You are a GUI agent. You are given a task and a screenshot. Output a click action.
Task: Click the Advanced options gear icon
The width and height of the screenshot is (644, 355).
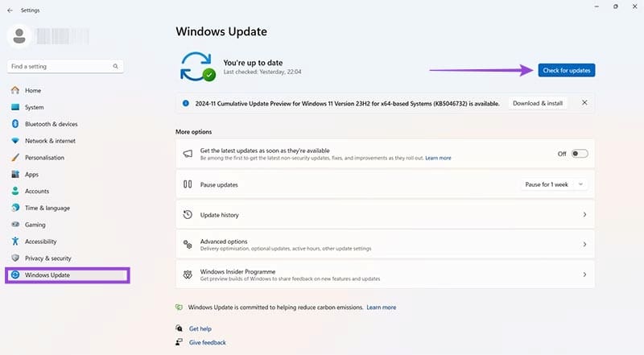pyautogui.click(x=188, y=244)
